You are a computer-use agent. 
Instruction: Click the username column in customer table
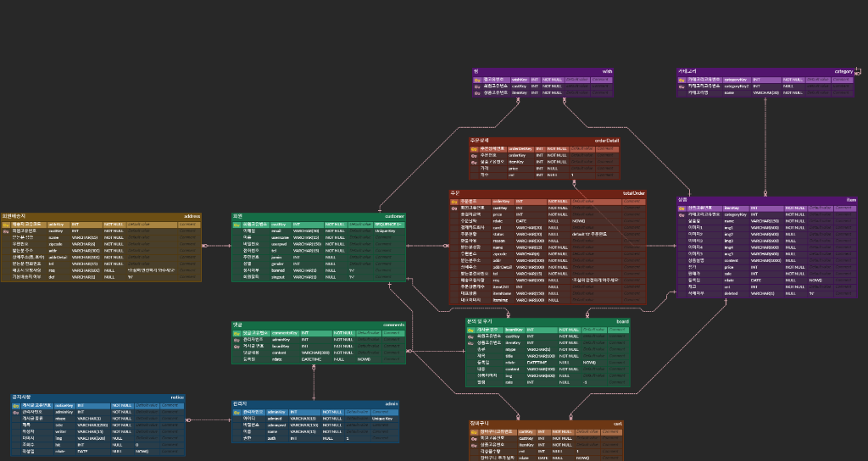click(280, 238)
